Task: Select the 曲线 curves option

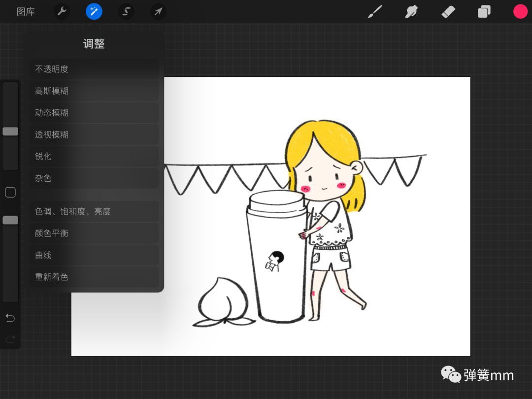Action: [x=94, y=255]
